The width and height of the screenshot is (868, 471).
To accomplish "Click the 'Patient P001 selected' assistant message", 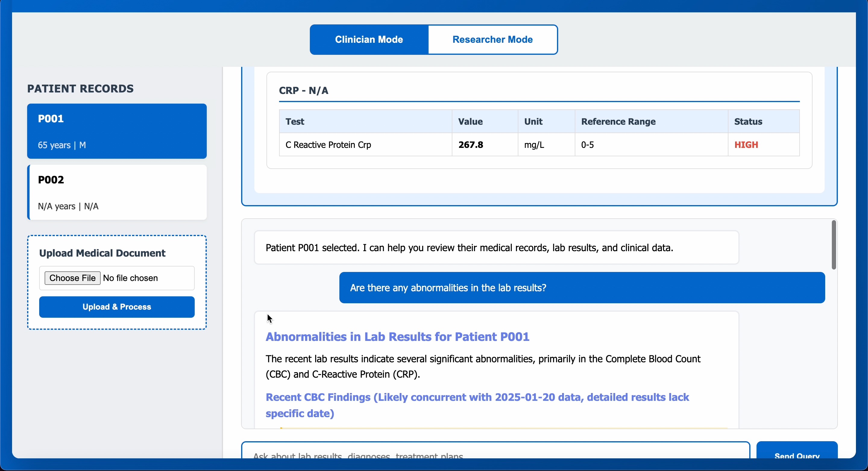I will point(469,248).
